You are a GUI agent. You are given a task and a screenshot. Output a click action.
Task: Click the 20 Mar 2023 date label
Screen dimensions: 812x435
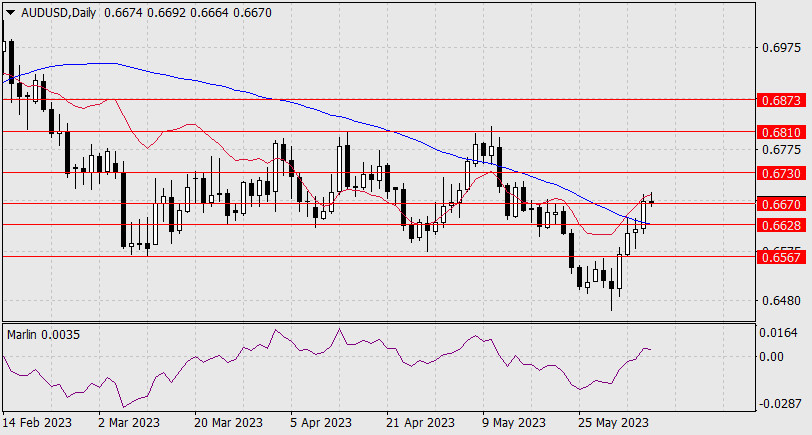pyautogui.click(x=227, y=422)
